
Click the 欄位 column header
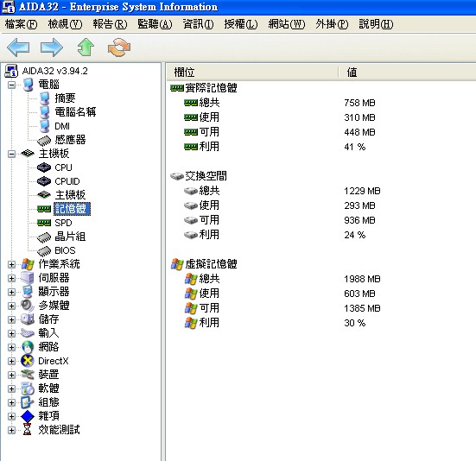click(x=252, y=73)
